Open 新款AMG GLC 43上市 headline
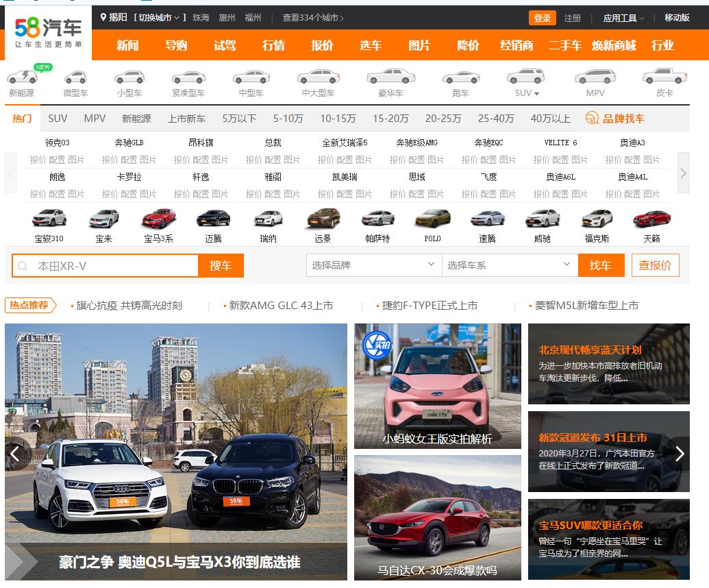The height and width of the screenshot is (588, 709). point(281,306)
